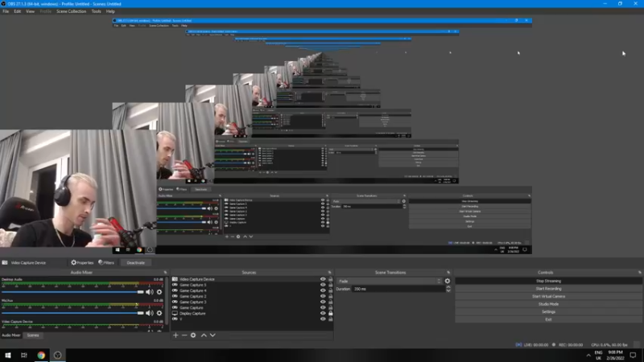The height and width of the screenshot is (362, 644).
Task: Switch to the Scenes tab
Action: coord(33,335)
